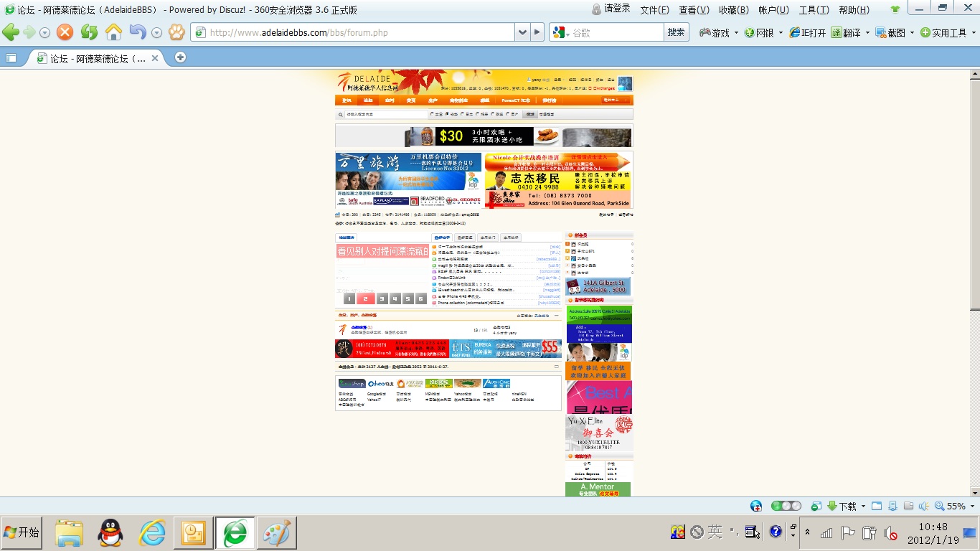Click the browser back arrow button
Image resolution: width=980 pixels, height=551 pixels.
pos(11,32)
